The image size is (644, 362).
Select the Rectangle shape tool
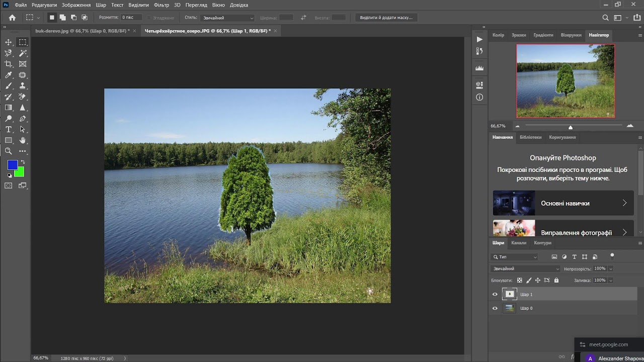point(9,140)
